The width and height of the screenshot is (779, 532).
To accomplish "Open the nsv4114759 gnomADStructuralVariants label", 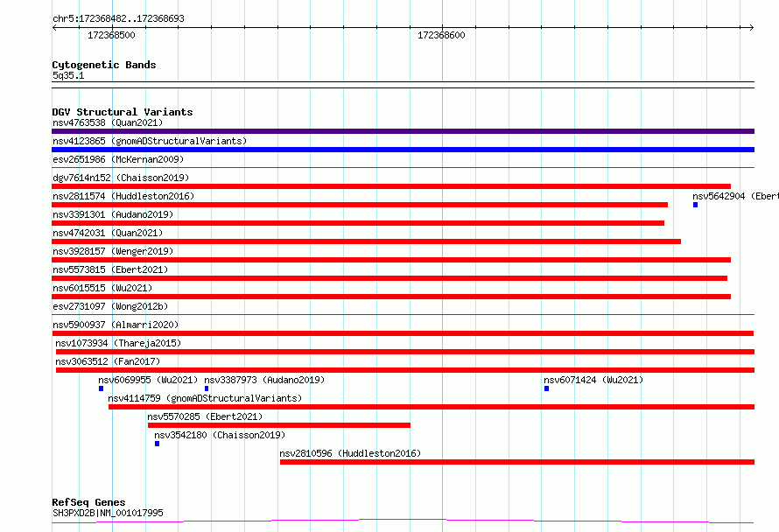I will coord(205,398).
